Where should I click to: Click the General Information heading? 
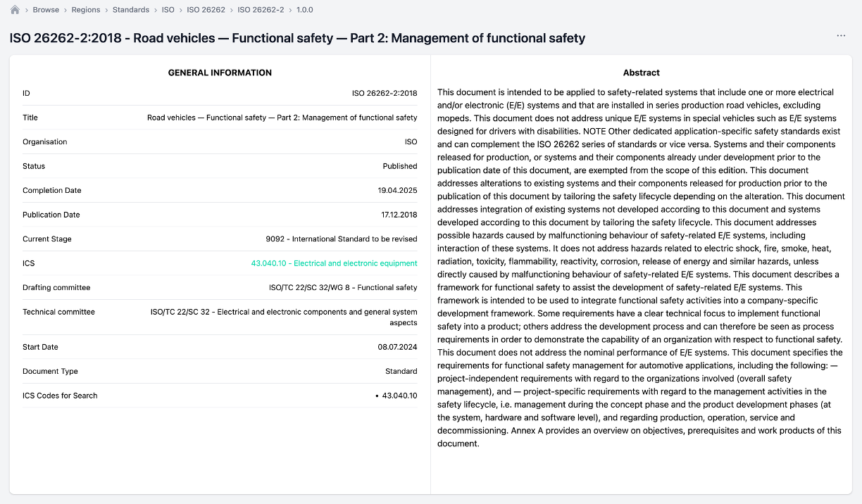tap(220, 73)
